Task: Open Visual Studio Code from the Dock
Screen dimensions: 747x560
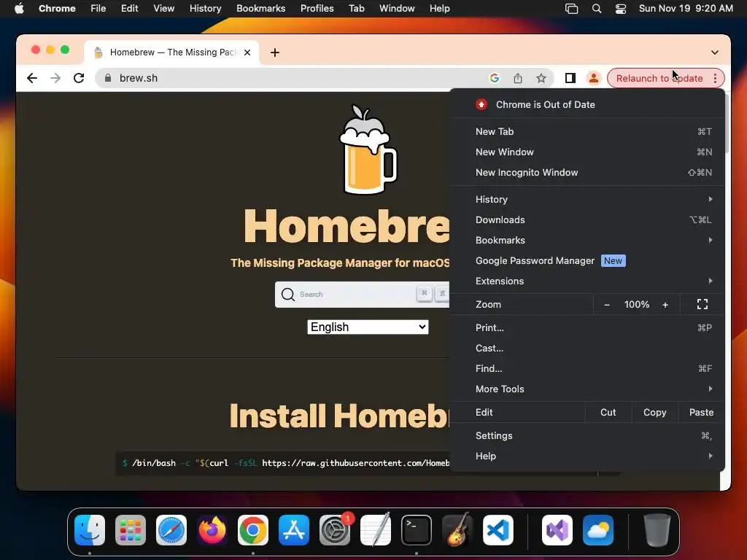Action: click(x=498, y=530)
